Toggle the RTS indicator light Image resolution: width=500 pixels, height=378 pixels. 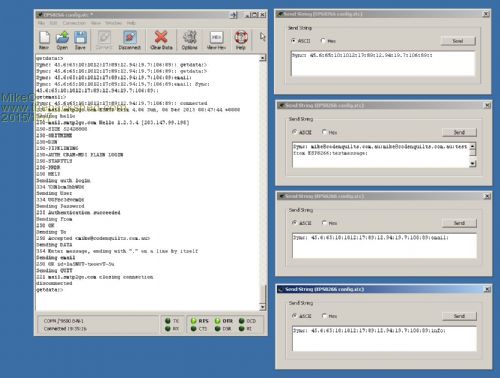point(193,321)
